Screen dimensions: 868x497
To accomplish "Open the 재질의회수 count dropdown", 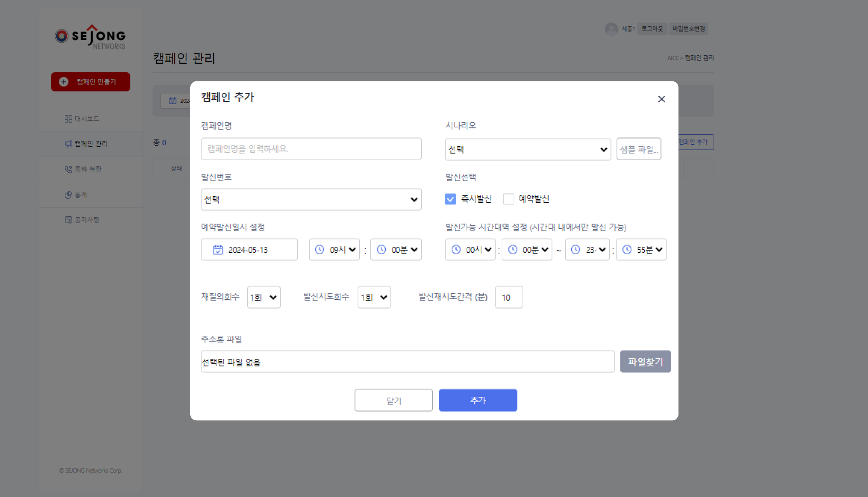I will pyautogui.click(x=264, y=297).
